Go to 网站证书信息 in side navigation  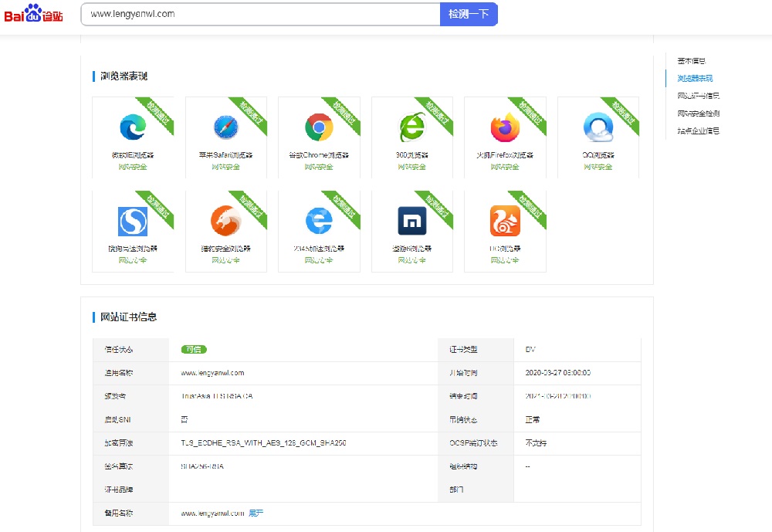point(698,96)
